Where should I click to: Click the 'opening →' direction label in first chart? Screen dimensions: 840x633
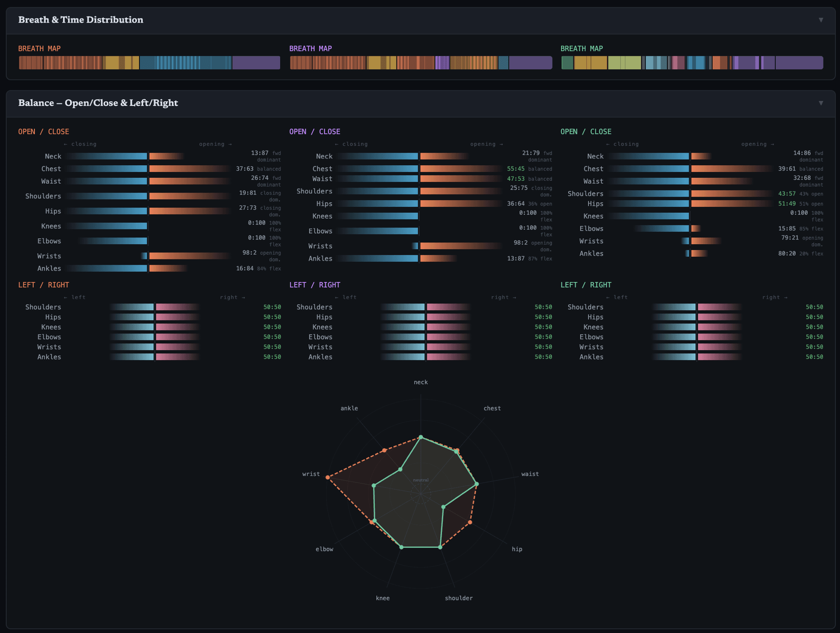214,144
